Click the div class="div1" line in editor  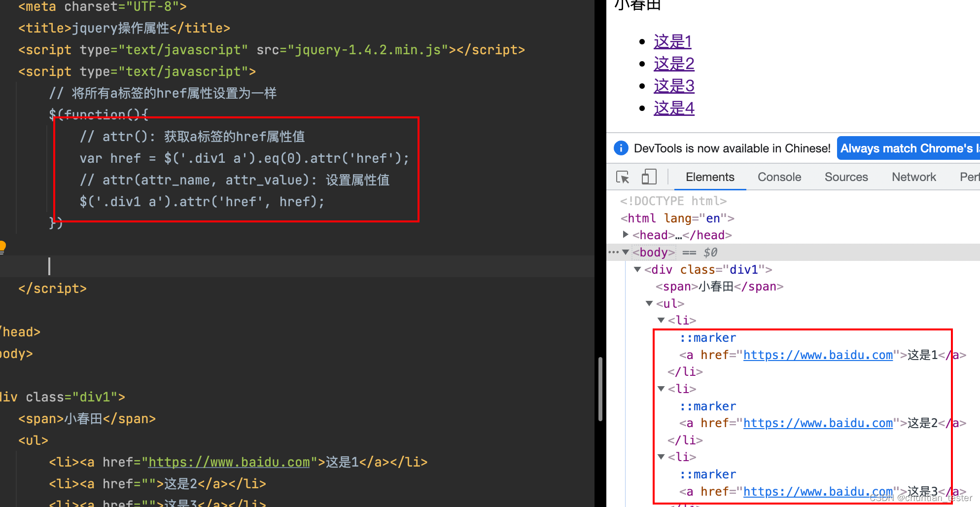[x=63, y=397]
